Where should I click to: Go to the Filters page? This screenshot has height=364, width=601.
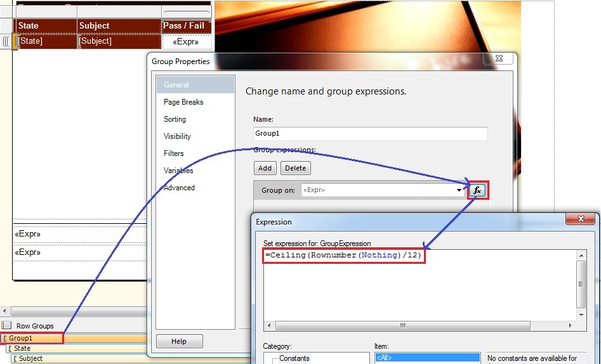tap(174, 153)
